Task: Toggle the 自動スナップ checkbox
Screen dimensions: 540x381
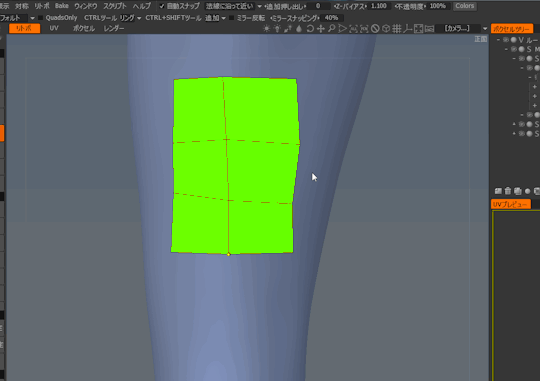Action: 162,6
